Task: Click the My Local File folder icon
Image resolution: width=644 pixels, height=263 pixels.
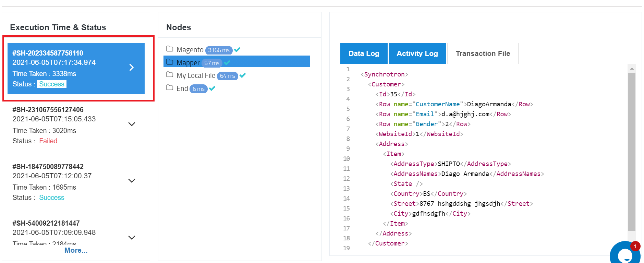Action: (170, 74)
